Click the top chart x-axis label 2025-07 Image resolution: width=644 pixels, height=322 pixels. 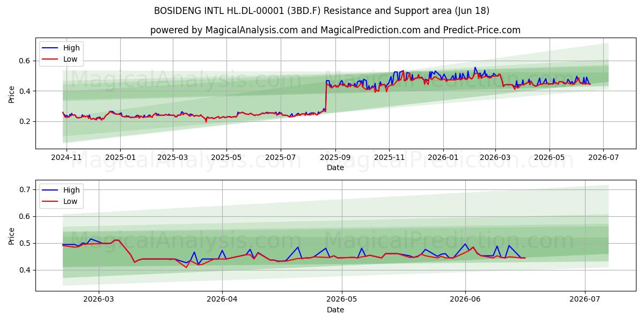point(281,158)
